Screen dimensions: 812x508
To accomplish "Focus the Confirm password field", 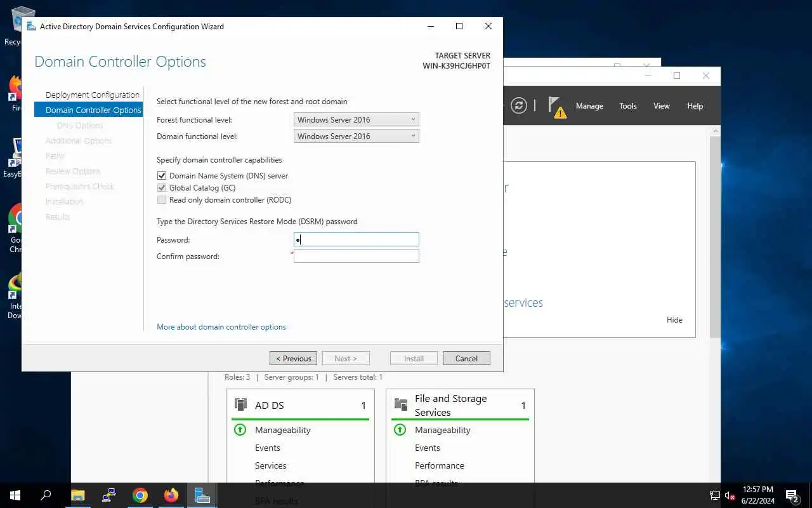I will 357,256.
